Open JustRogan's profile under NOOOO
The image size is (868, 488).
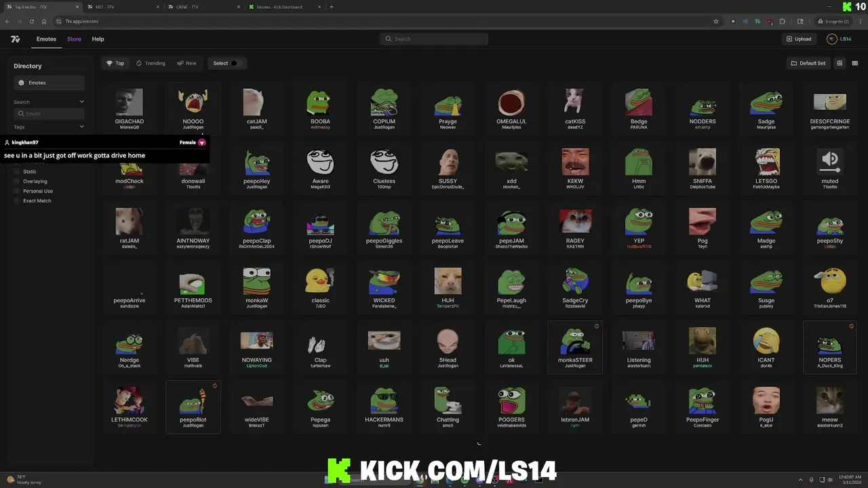[193, 127]
